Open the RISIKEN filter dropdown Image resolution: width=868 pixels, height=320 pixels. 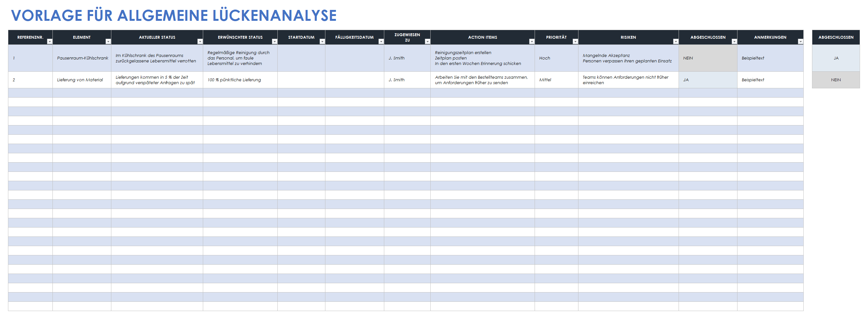(x=676, y=41)
